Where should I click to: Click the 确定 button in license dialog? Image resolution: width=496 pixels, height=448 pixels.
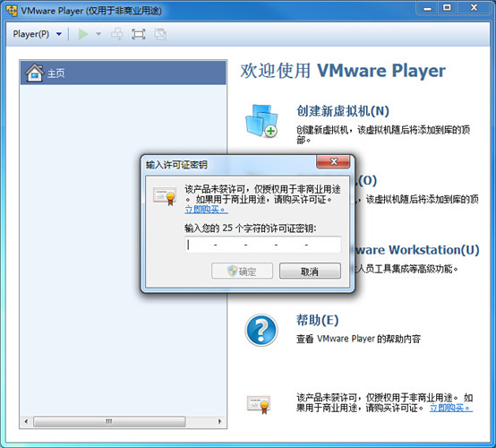point(242,271)
